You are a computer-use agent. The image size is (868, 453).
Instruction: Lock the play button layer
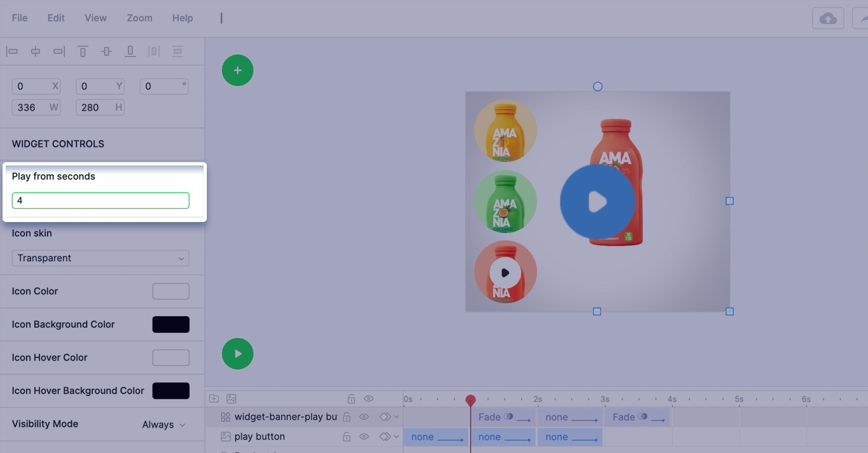[x=347, y=437]
